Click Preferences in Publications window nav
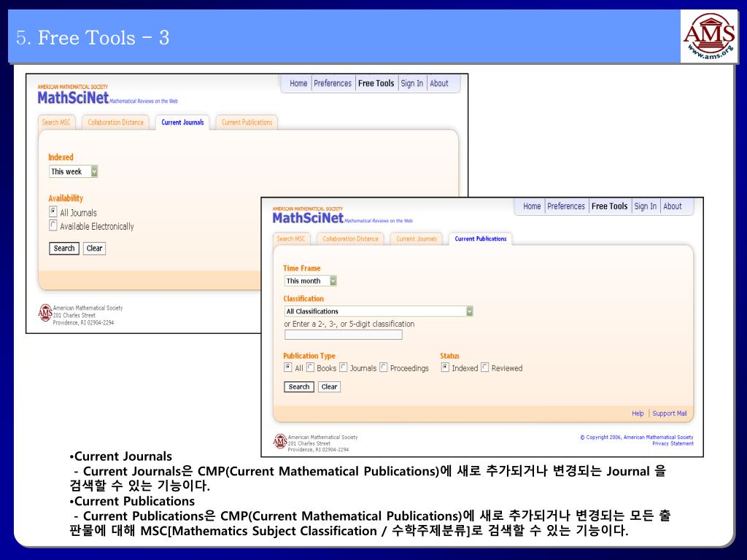The image size is (747, 560). pyautogui.click(x=566, y=206)
